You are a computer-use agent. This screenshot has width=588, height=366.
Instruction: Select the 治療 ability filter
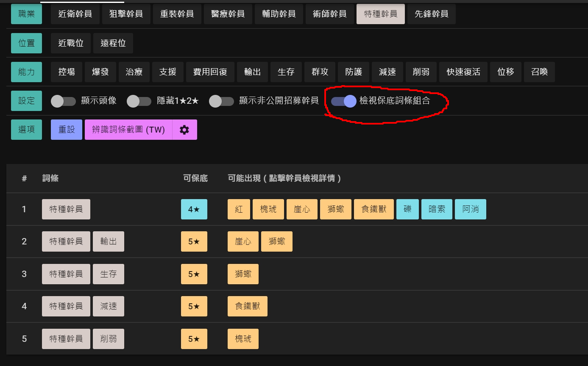[x=134, y=72]
